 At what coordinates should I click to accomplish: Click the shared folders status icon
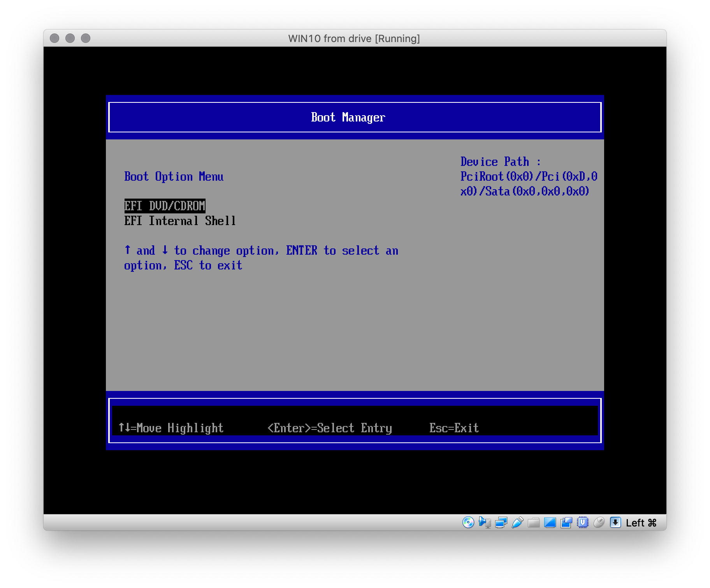(533, 523)
